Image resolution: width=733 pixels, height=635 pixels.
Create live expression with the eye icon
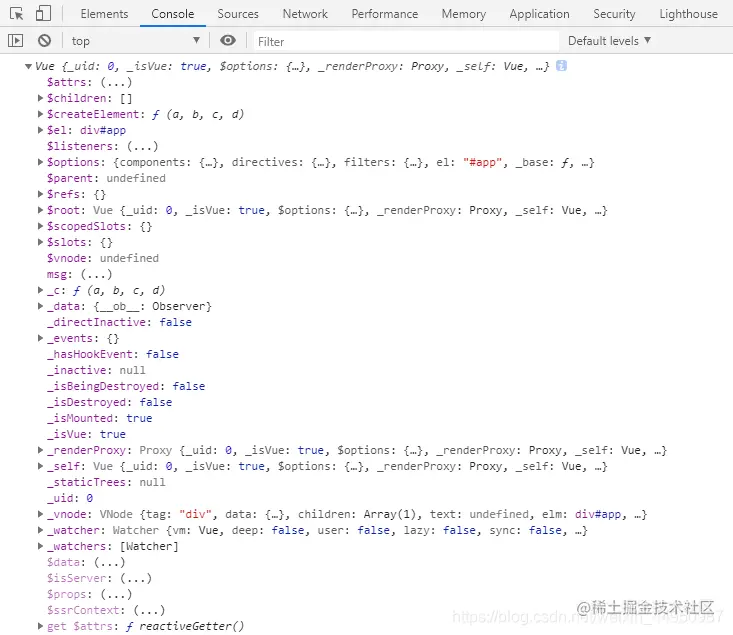228,41
